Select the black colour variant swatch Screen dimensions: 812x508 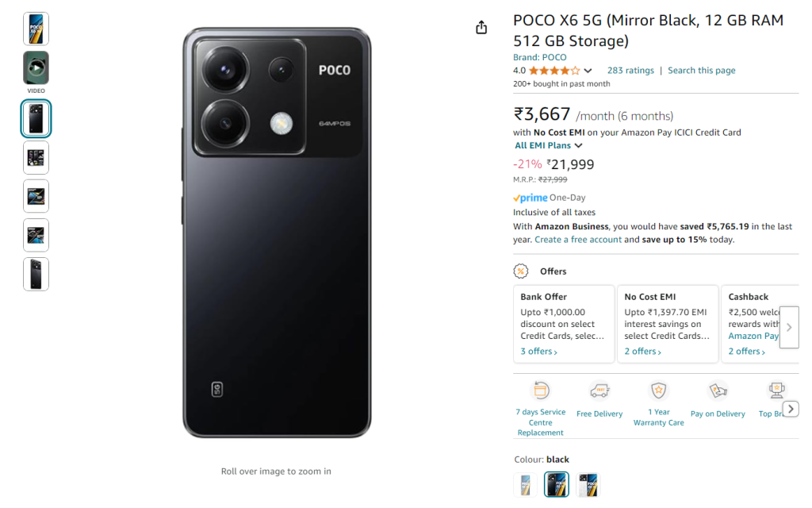[x=556, y=484]
